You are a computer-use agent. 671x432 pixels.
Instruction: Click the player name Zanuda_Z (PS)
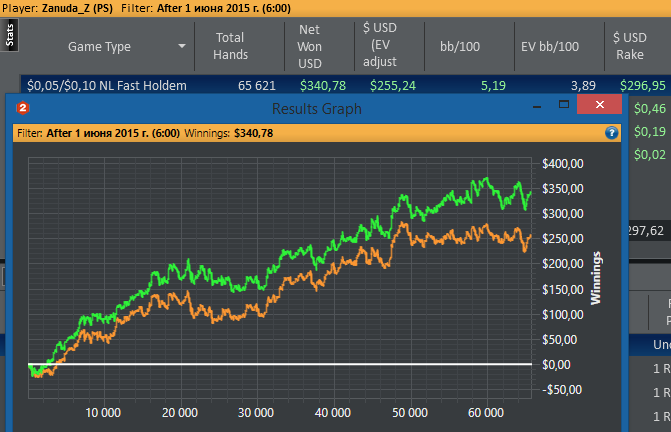(x=77, y=8)
